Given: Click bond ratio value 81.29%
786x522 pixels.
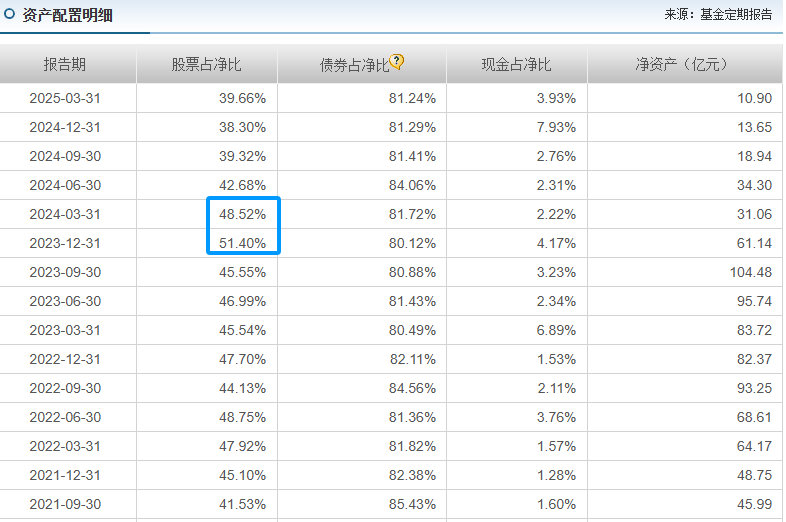Looking at the screenshot, I should [x=412, y=127].
